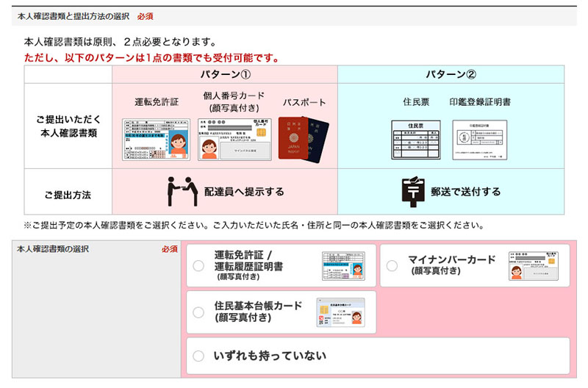
Task: Click the 本人確認書類と提出方法の選択 section heading
Action: pyautogui.click(x=74, y=15)
